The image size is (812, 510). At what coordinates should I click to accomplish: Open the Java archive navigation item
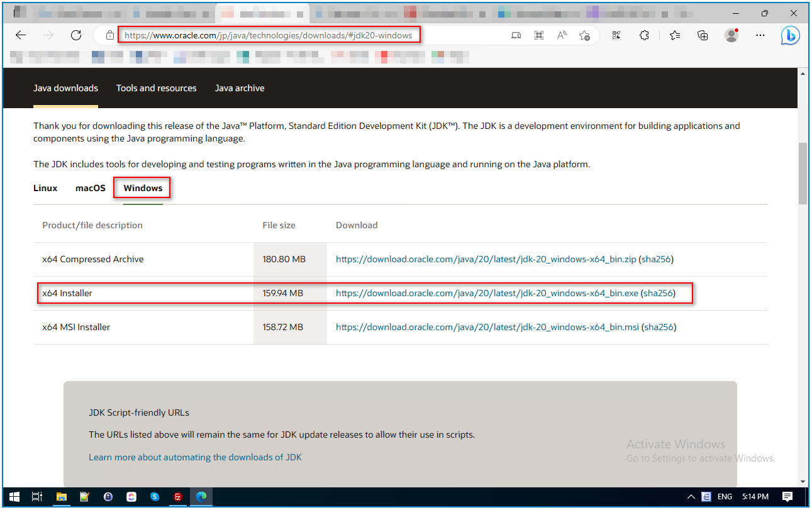pos(240,88)
